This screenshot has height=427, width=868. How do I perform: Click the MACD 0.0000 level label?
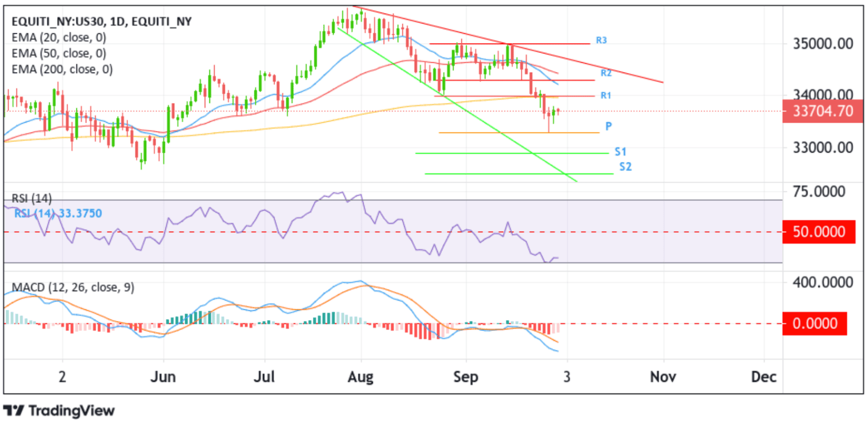tap(815, 323)
